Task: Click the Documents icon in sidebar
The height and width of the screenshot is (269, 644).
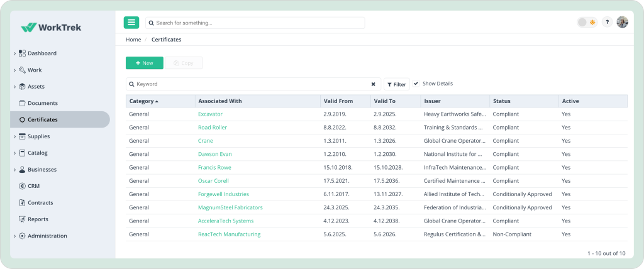Action: (x=23, y=103)
